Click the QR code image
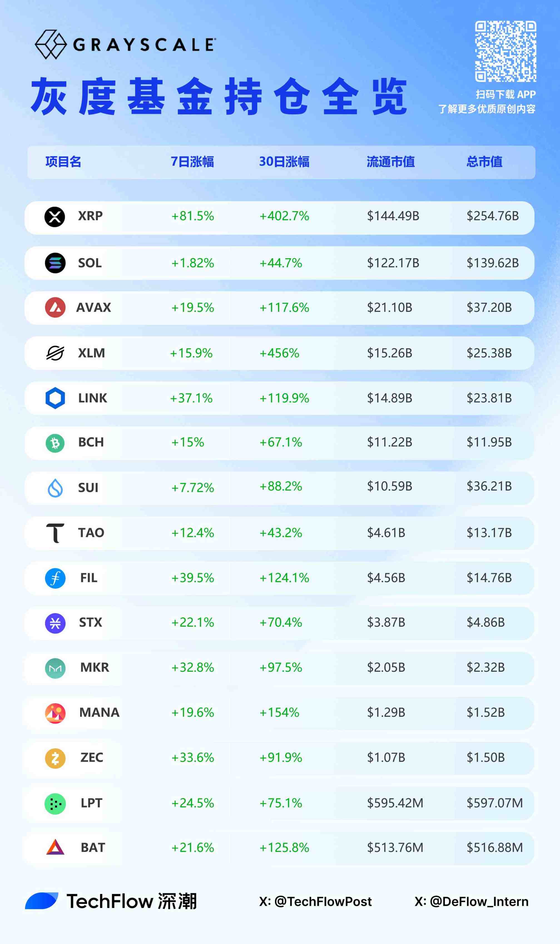Viewport: 560px width, 944px height. [505, 51]
